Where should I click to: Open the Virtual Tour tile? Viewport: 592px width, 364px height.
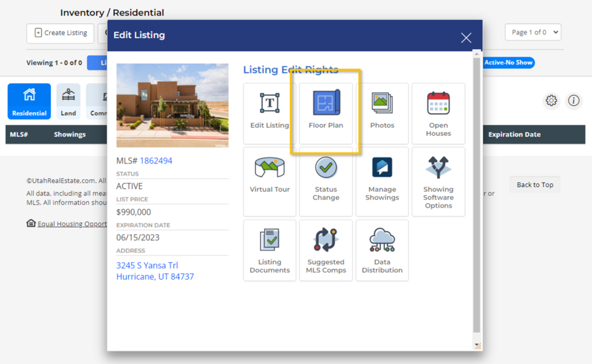point(269,181)
